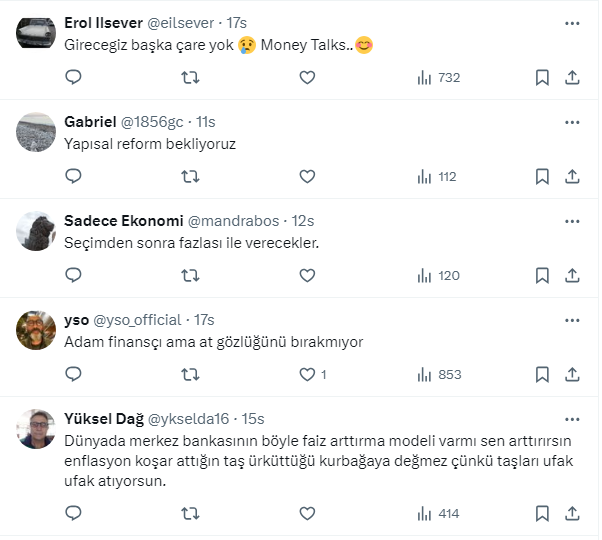
Task: Open Yüksel Dağ's profile name link
Action: 103,418
